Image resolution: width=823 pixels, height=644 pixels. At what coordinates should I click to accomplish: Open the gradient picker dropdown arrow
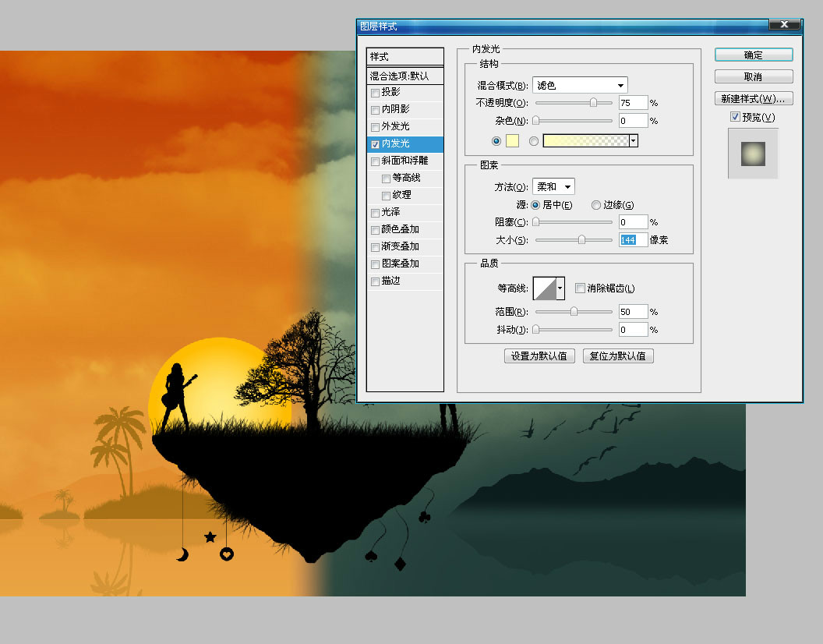[x=634, y=141]
